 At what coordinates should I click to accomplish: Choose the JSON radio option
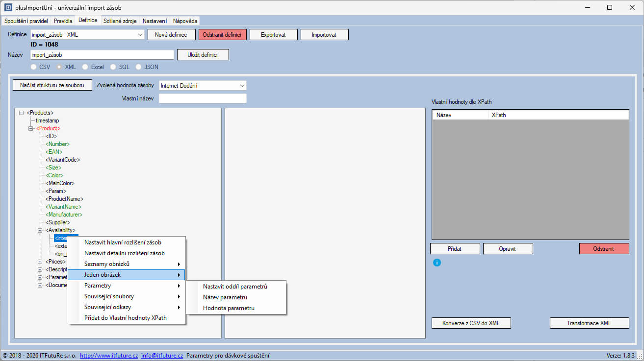[x=139, y=67]
